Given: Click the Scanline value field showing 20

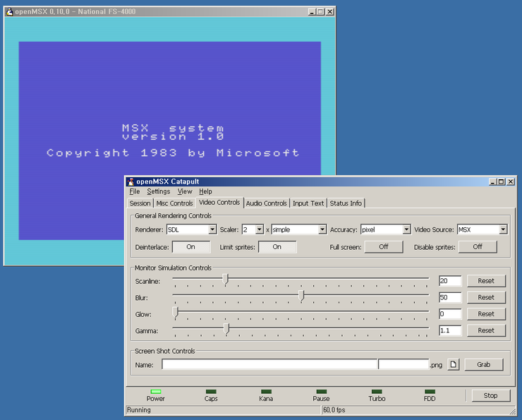Looking at the screenshot, I should [x=450, y=281].
